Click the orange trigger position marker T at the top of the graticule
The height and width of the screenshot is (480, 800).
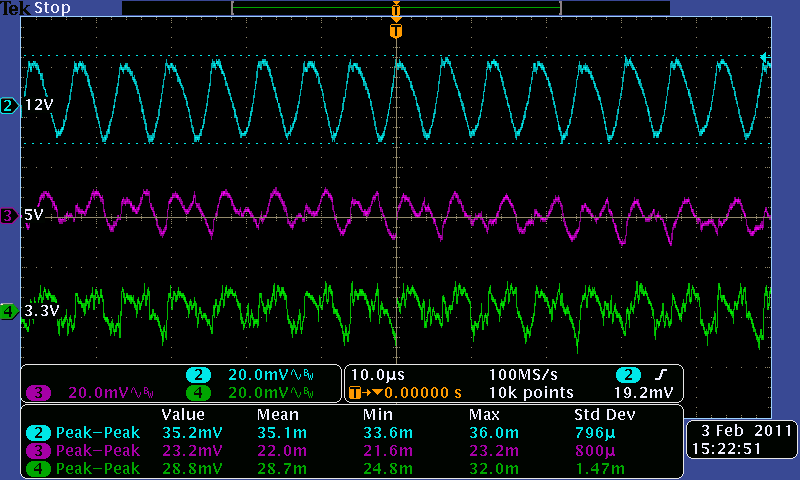pyautogui.click(x=396, y=31)
